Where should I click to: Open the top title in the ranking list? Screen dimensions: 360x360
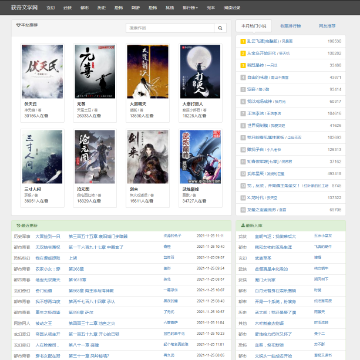pyautogui.click(x=262, y=41)
